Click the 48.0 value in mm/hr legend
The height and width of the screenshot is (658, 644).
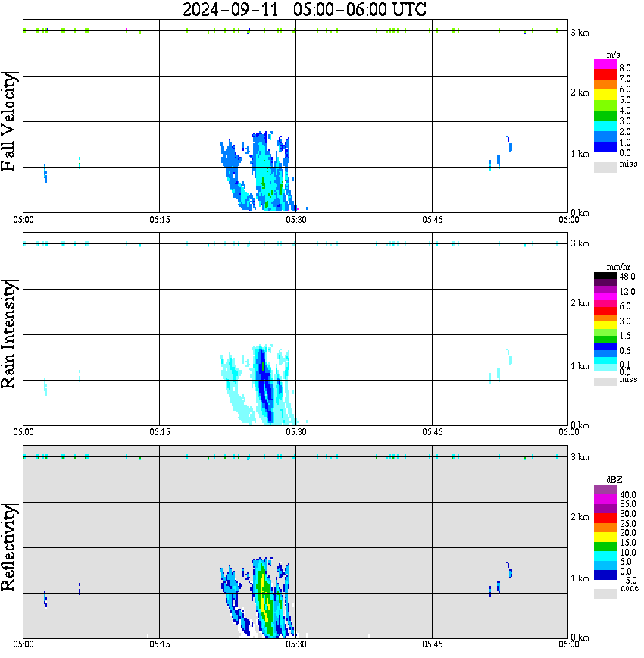627,277
